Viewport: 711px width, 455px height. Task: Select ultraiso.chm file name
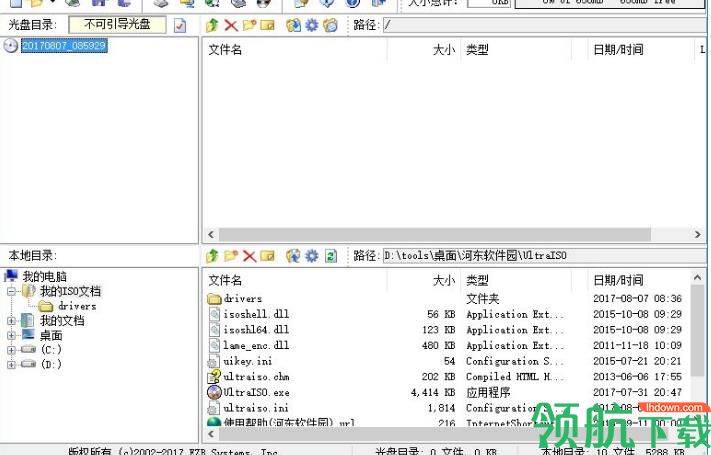[x=256, y=377]
